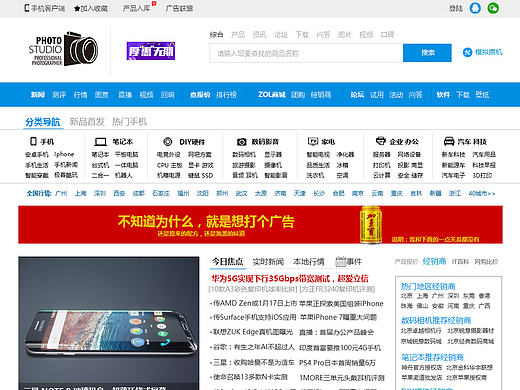Open the 平板电脑 link under 笔记本
The image size is (520, 390).
(x=126, y=154)
